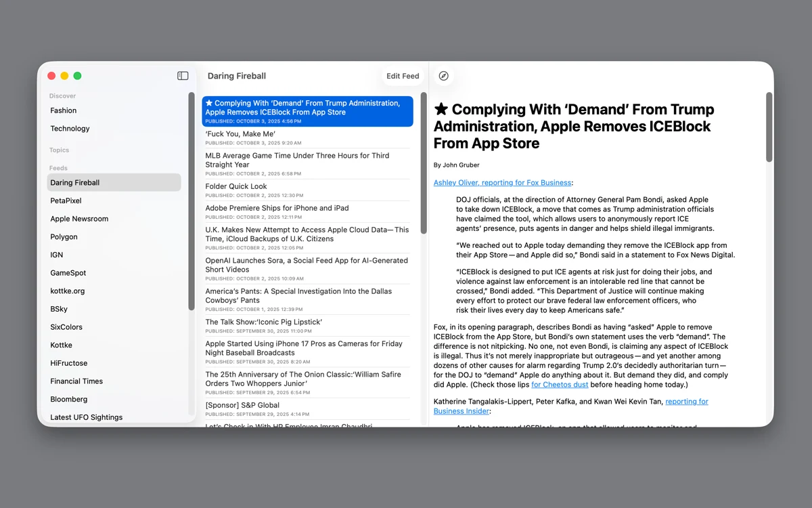
Task: Click the Daring Fireball list title
Action: [237, 76]
